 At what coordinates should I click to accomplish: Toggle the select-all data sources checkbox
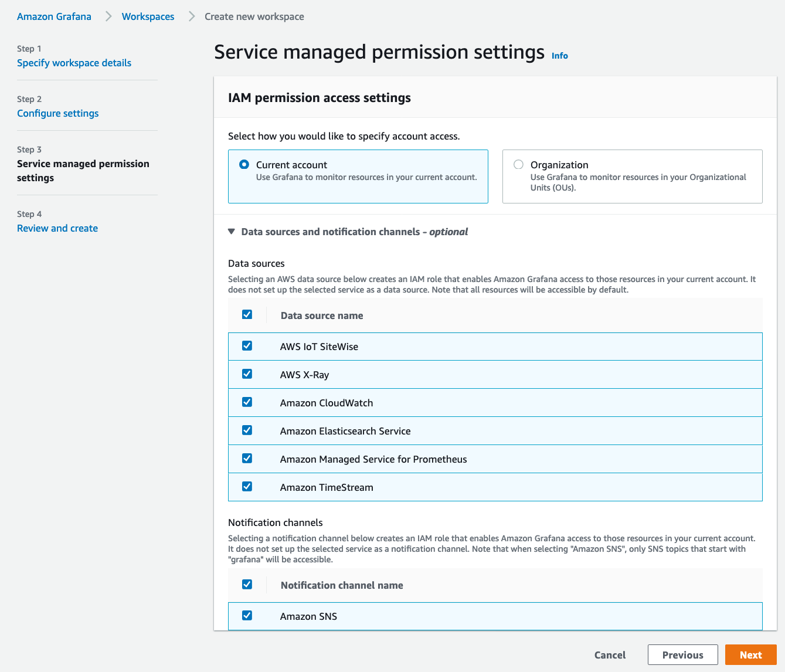pyautogui.click(x=247, y=314)
